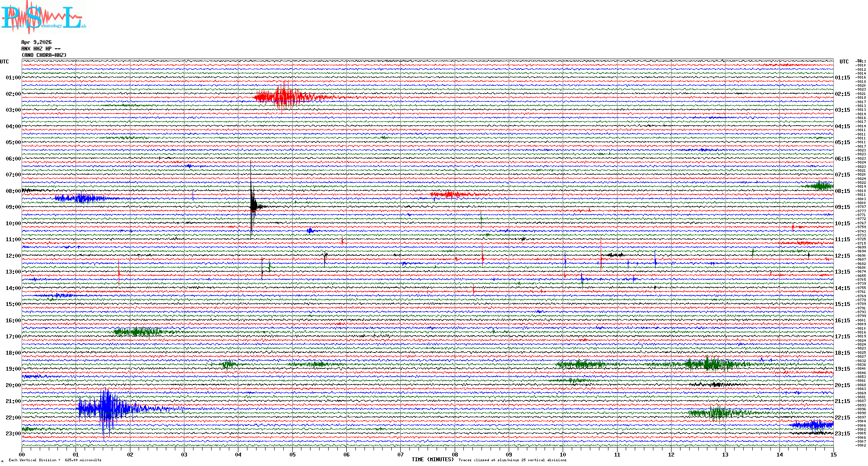Click the vertical division microvolts note
Viewport: 868px width, 466px height.
[x=55, y=460]
